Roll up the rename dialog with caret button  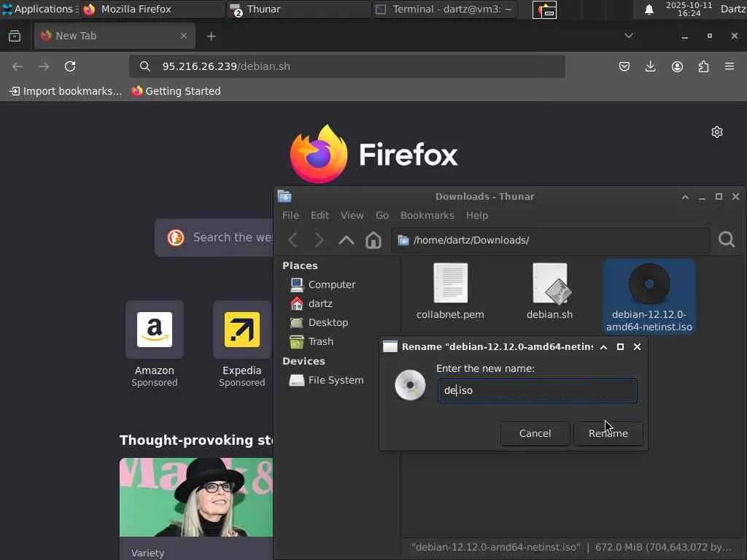[603, 346]
